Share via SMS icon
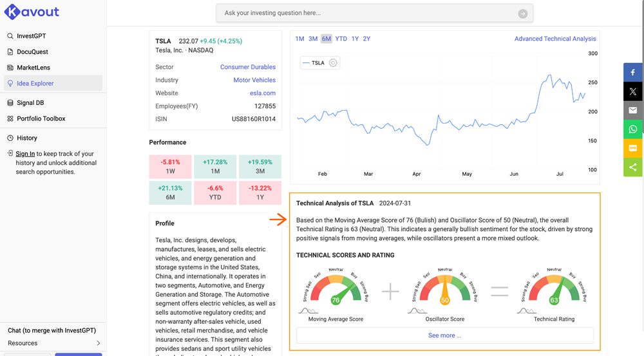The height and width of the screenshot is (356, 644). pyautogui.click(x=633, y=148)
